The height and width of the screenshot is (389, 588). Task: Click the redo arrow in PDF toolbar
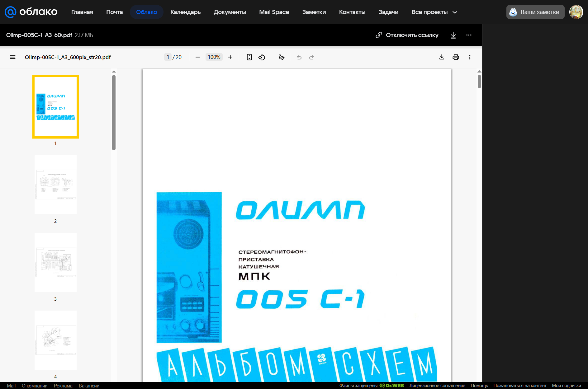click(311, 57)
